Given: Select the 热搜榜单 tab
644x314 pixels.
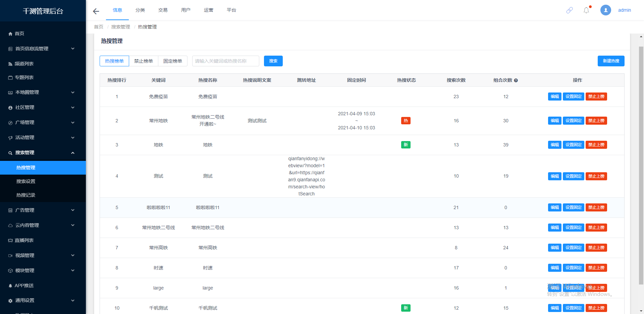Looking at the screenshot, I should pos(114,61).
